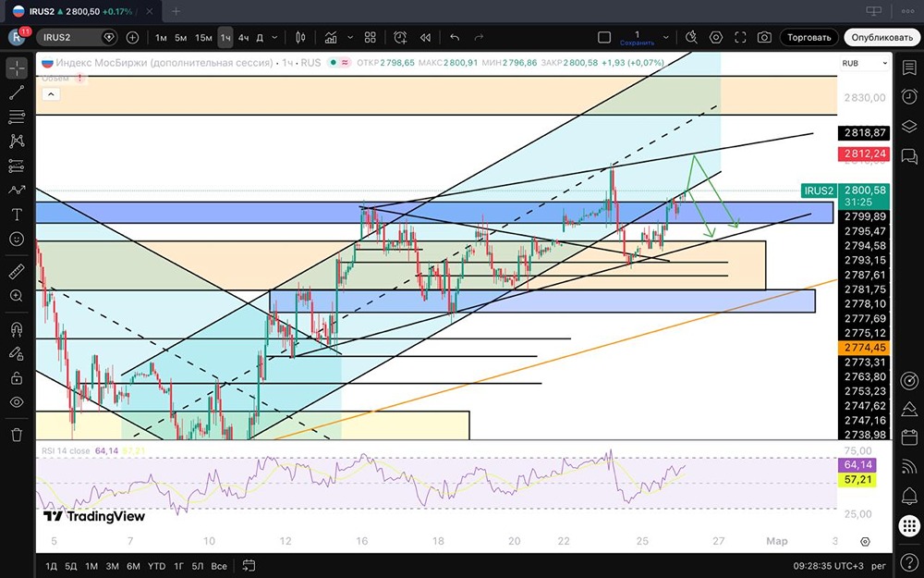Open the notifications bell
The width and height of the screenshot is (924, 578).
(x=909, y=496)
